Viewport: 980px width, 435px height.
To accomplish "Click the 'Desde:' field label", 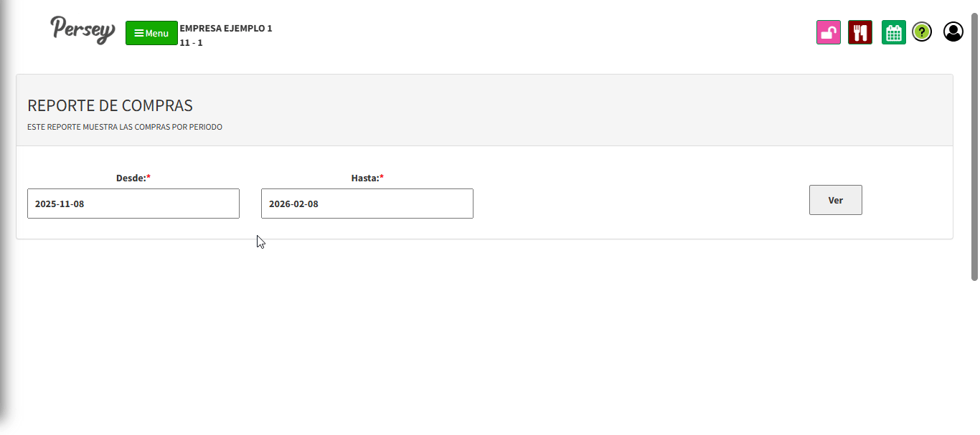I will (131, 178).
